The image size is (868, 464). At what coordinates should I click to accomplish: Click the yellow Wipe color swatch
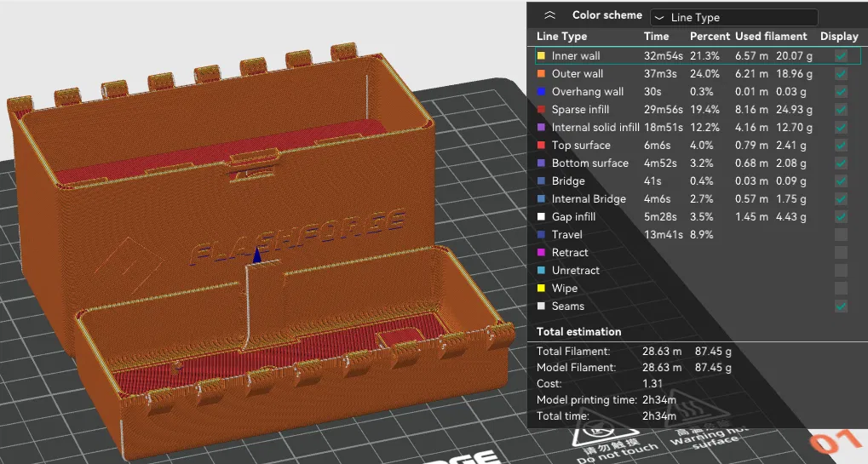[542, 288]
